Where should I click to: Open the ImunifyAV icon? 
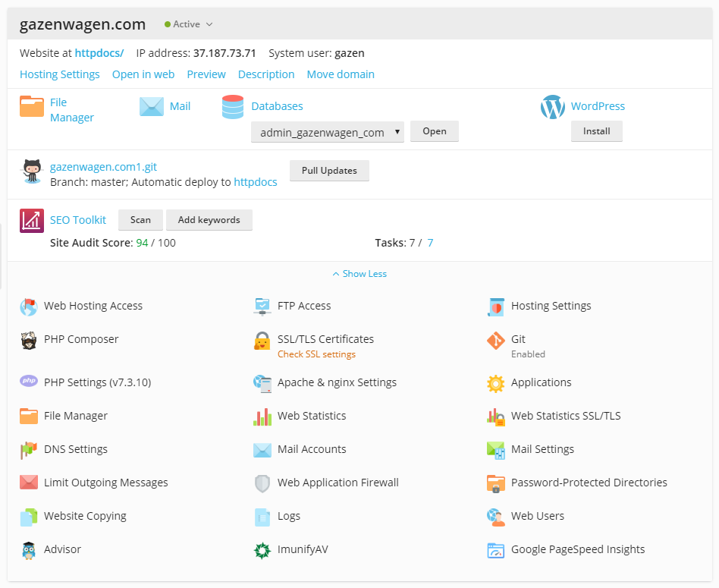[262, 550]
